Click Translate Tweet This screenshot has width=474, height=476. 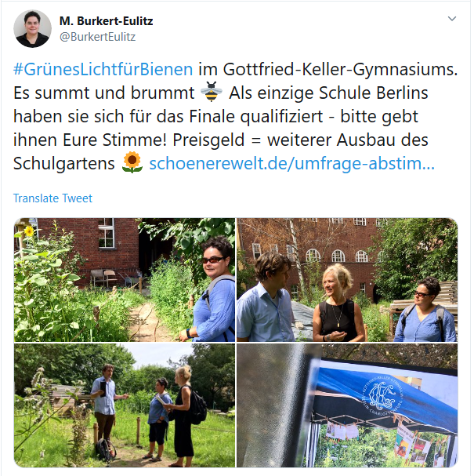[x=52, y=198]
